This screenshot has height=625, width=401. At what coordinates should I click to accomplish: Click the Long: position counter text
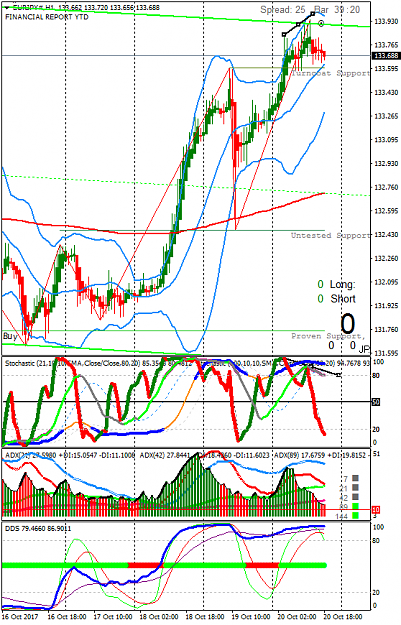tap(342, 285)
